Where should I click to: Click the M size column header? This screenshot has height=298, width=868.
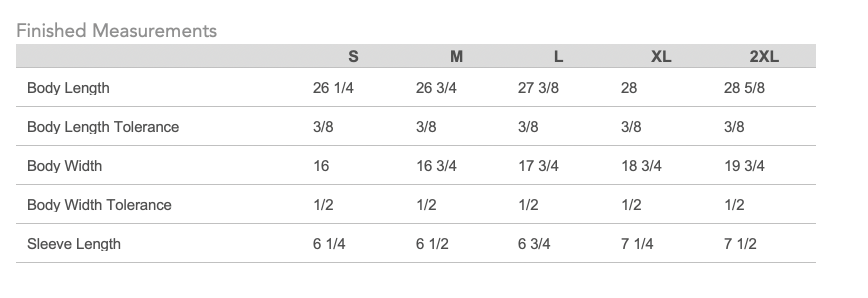pos(456,56)
